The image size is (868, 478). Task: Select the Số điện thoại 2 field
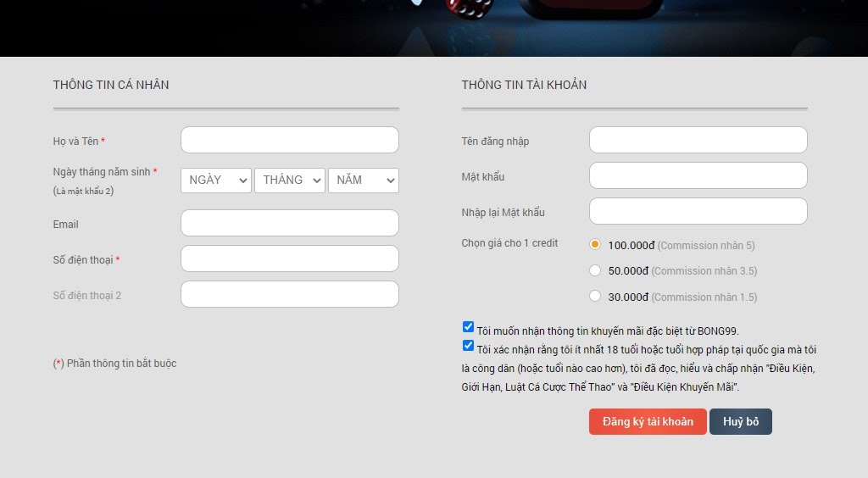(289, 294)
